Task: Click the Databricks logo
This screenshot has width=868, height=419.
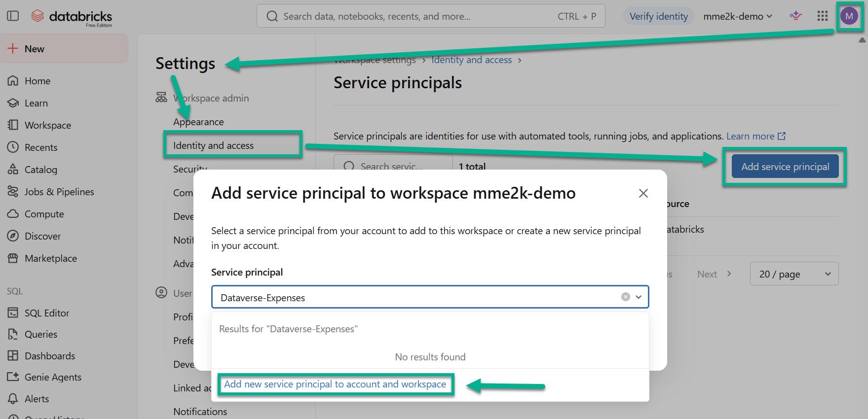Action: pos(72,17)
